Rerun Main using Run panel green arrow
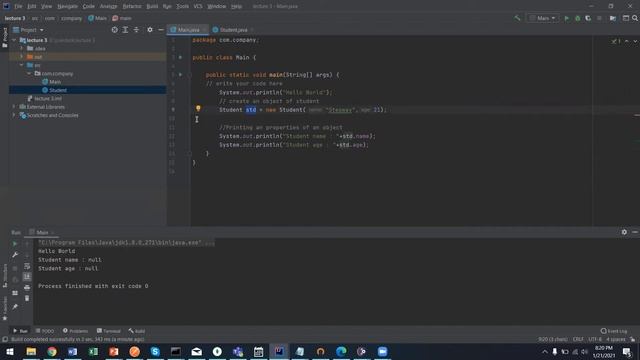640x360 pixels. [x=15, y=244]
